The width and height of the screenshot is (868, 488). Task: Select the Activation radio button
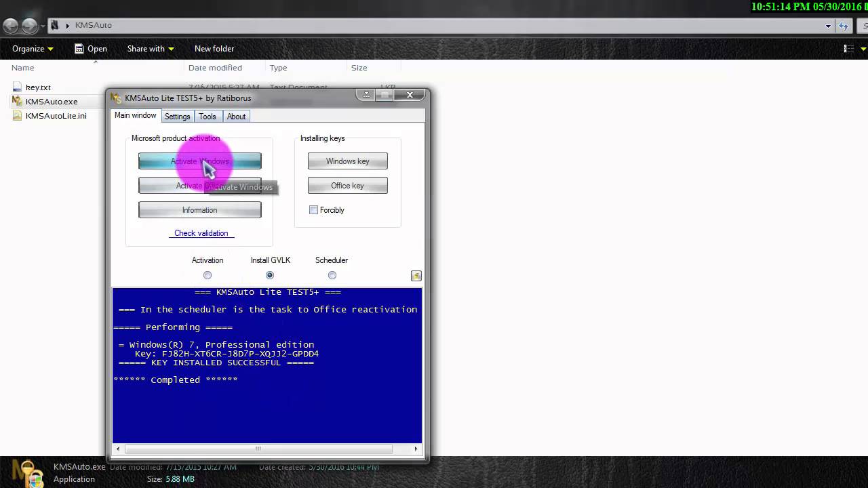point(208,275)
